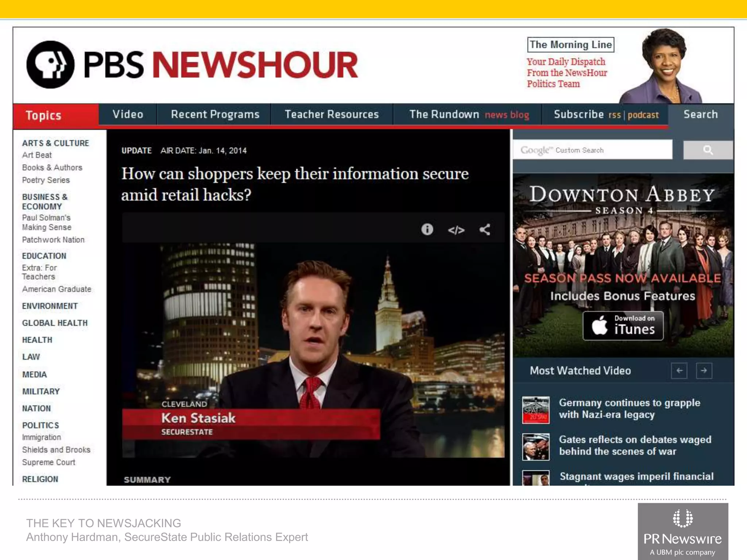Open Paul Solman's Making Sense
747x560 pixels.
tap(47, 222)
